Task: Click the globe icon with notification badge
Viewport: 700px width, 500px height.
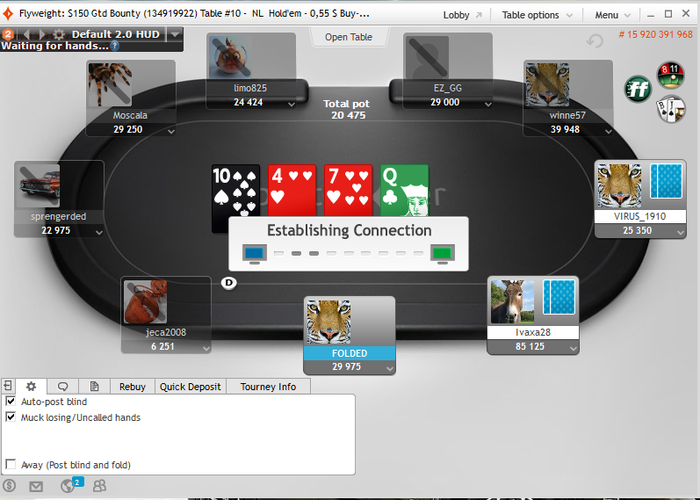Action: tap(68, 486)
